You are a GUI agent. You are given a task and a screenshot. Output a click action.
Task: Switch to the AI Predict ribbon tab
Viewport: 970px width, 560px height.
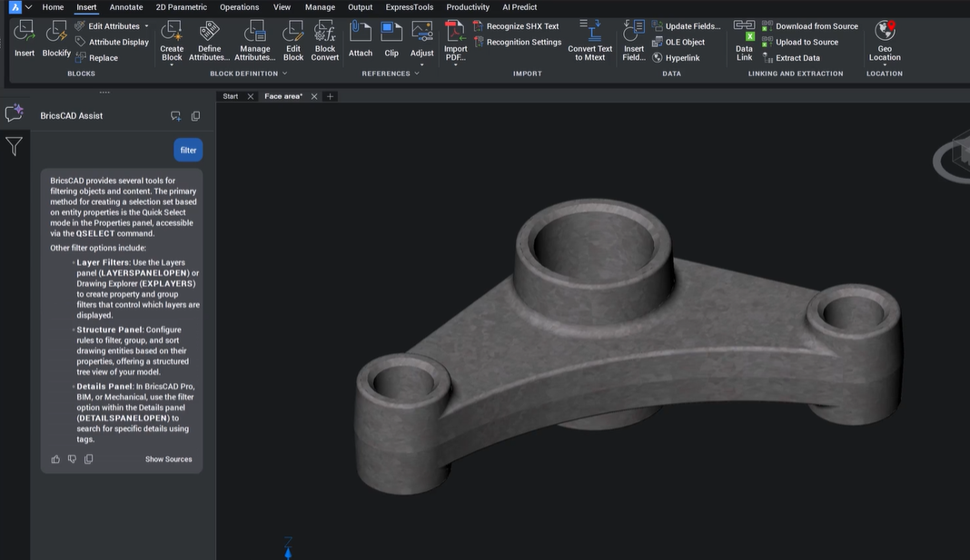coord(519,6)
